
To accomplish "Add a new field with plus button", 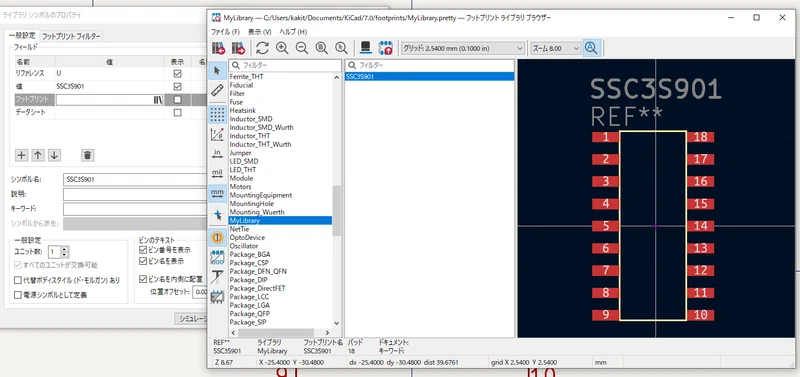I will click(21, 155).
